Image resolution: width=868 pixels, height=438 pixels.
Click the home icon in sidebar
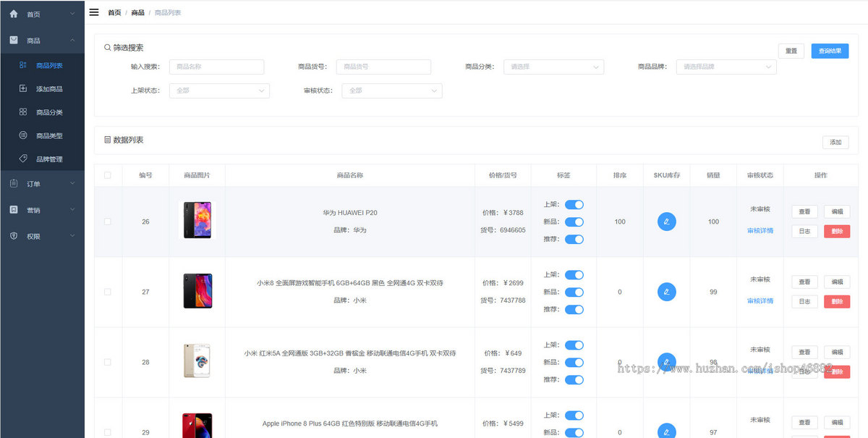[x=14, y=14]
